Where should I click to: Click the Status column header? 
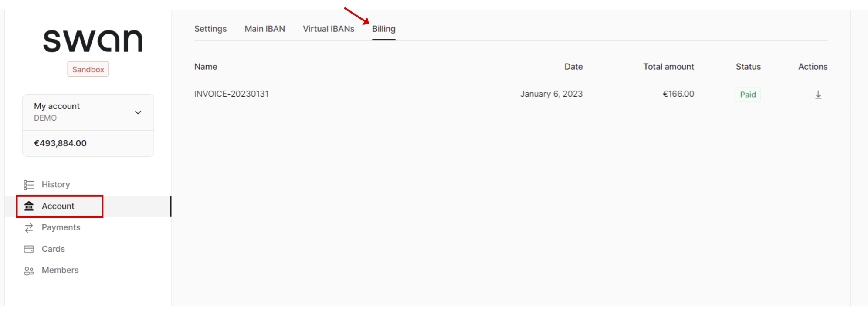tap(748, 67)
